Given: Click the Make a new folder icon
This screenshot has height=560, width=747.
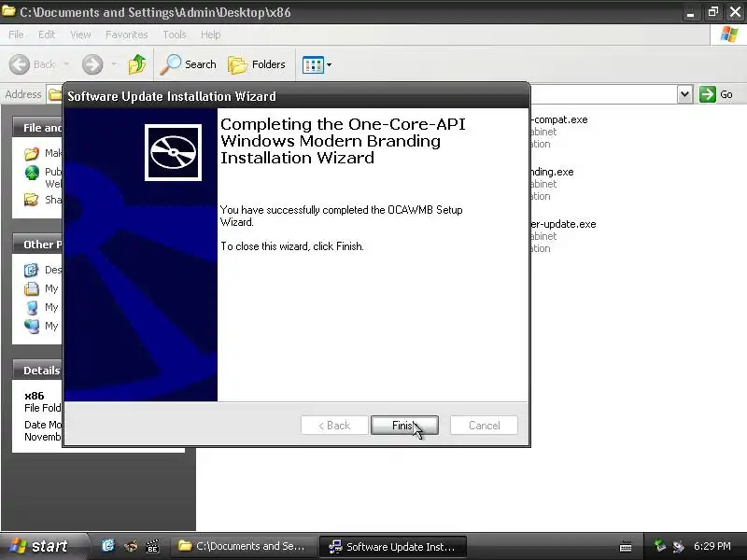Looking at the screenshot, I should click(32, 153).
